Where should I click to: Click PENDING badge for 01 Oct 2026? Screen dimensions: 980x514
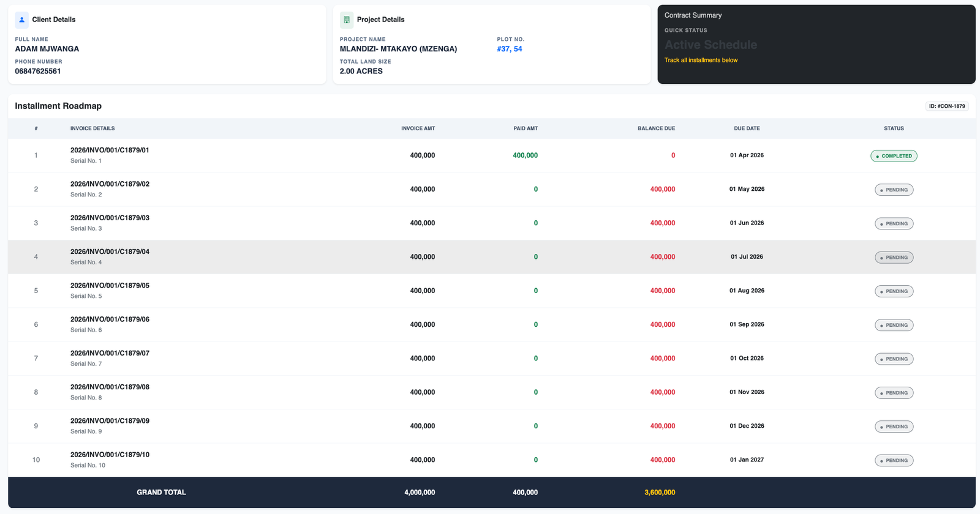(x=894, y=359)
